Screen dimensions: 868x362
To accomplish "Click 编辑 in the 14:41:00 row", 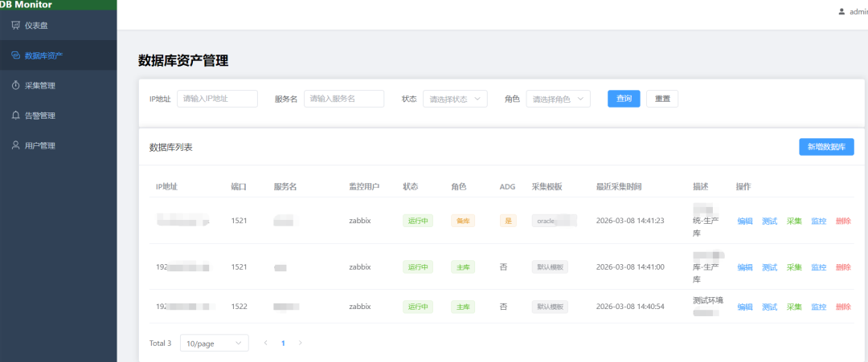I will 745,267.
